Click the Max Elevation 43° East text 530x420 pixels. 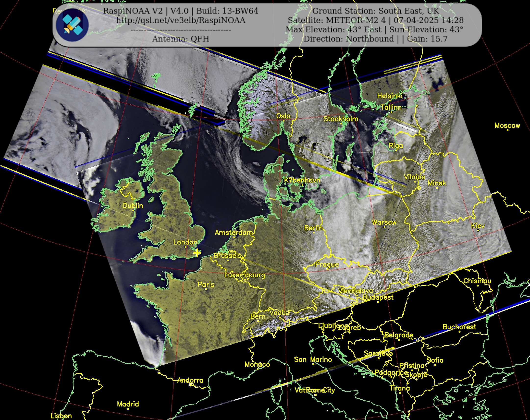[333, 29]
